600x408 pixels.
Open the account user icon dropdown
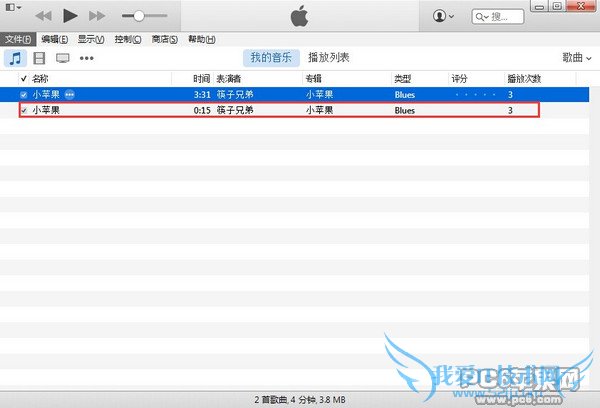(443, 16)
